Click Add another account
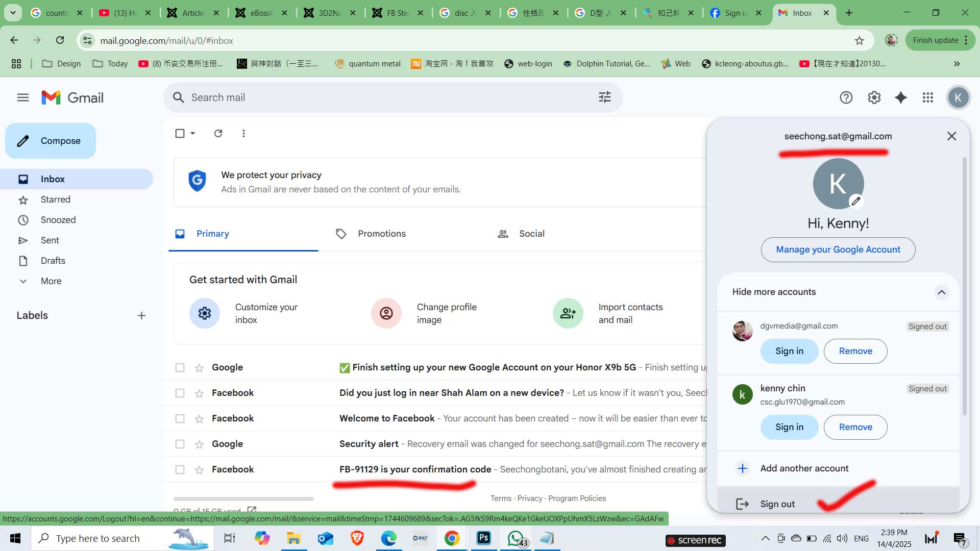 click(838, 468)
